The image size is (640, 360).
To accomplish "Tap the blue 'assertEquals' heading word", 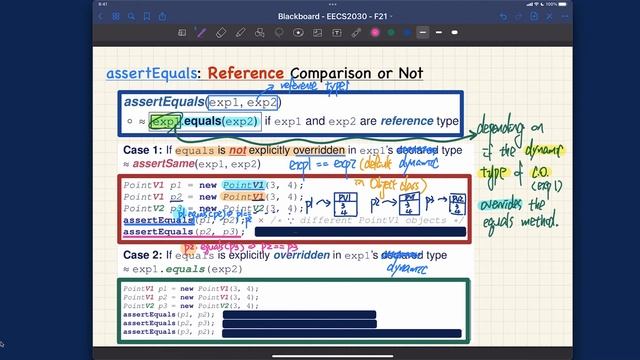I will 151,73.
